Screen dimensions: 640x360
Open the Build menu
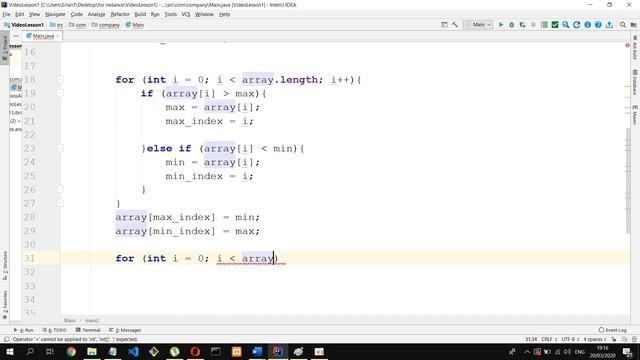140,14
